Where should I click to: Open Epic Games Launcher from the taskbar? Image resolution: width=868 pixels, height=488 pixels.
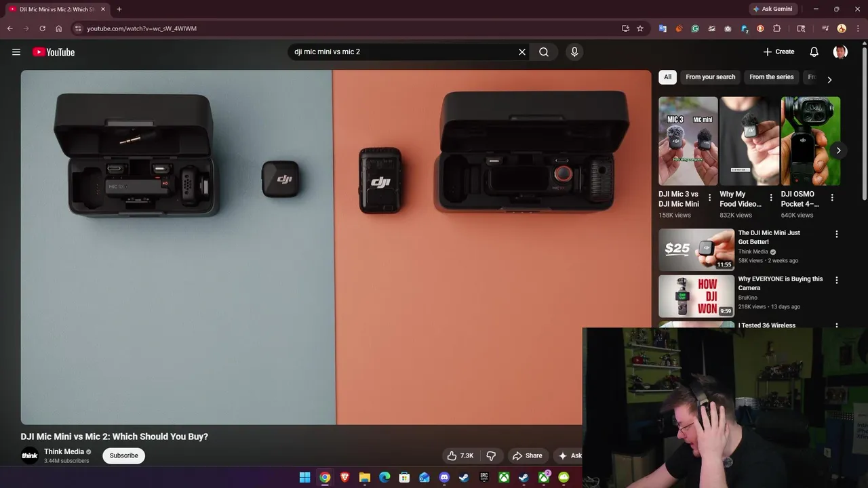[484, 477]
